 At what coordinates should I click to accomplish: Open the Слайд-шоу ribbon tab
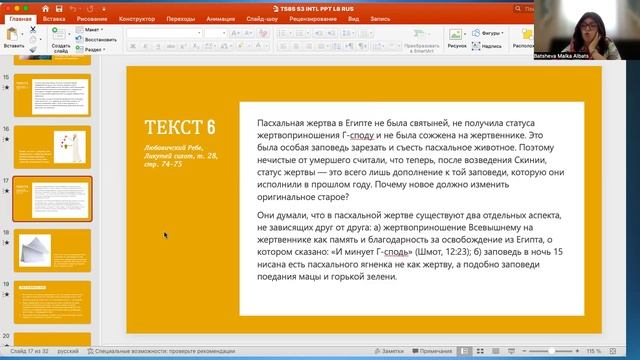(x=262, y=19)
